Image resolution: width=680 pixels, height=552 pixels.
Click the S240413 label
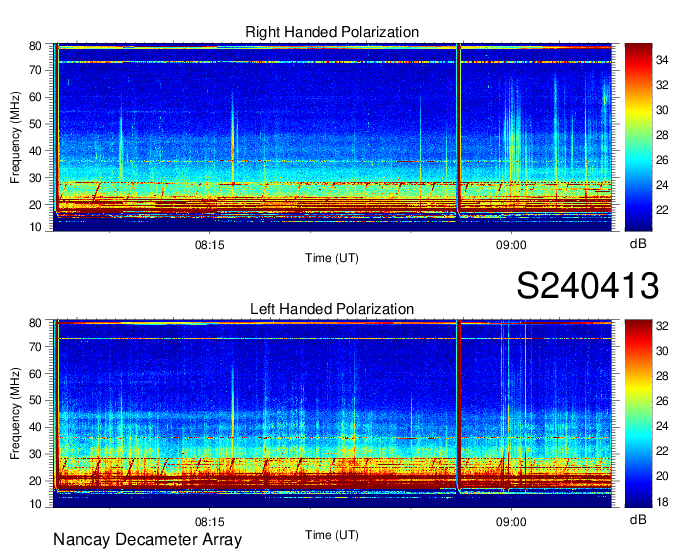(x=588, y=285)
